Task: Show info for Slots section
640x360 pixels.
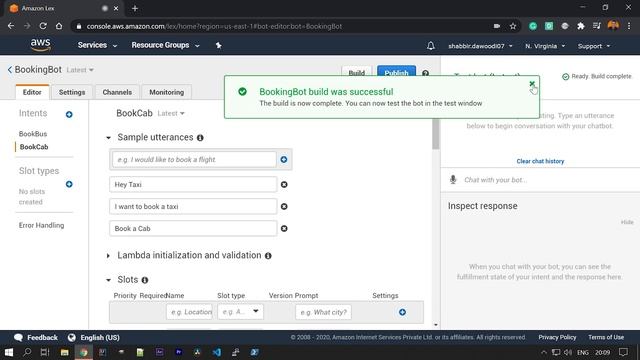Action: pyautogui.click(x=145, y=280)
